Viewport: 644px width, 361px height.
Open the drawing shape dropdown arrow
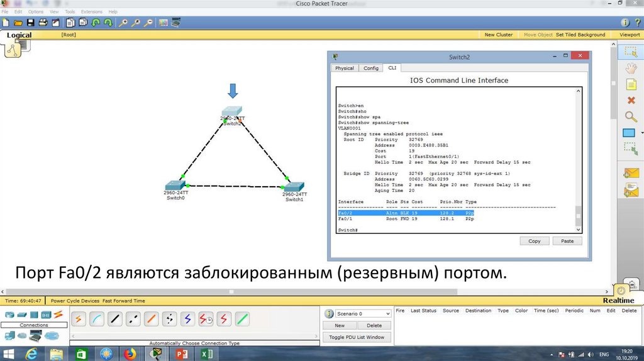coord(641,133)
